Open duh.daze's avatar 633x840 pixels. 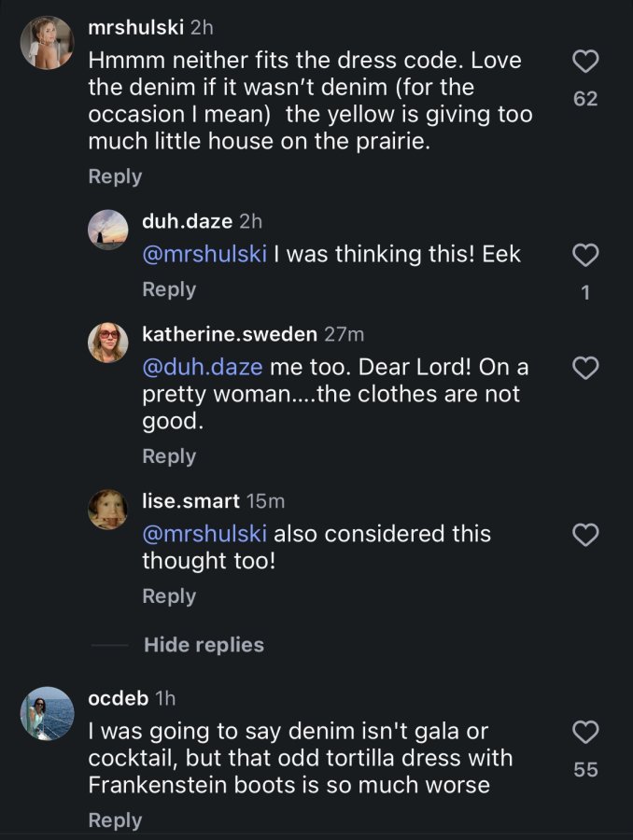point(107,230)
